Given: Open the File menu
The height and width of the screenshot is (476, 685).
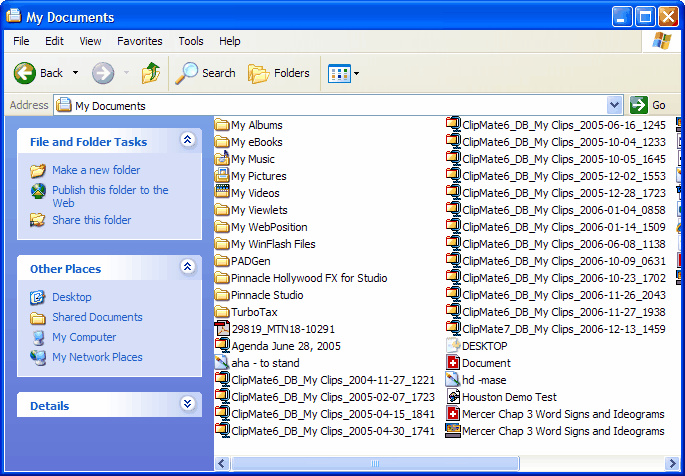Looking at the screenshot, I should 21,41.
